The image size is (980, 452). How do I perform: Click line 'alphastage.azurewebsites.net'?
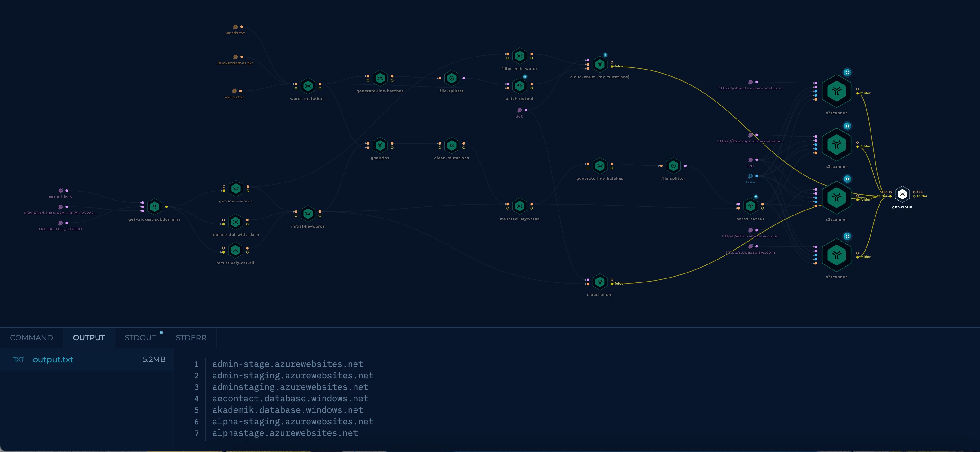pos(285,433)
